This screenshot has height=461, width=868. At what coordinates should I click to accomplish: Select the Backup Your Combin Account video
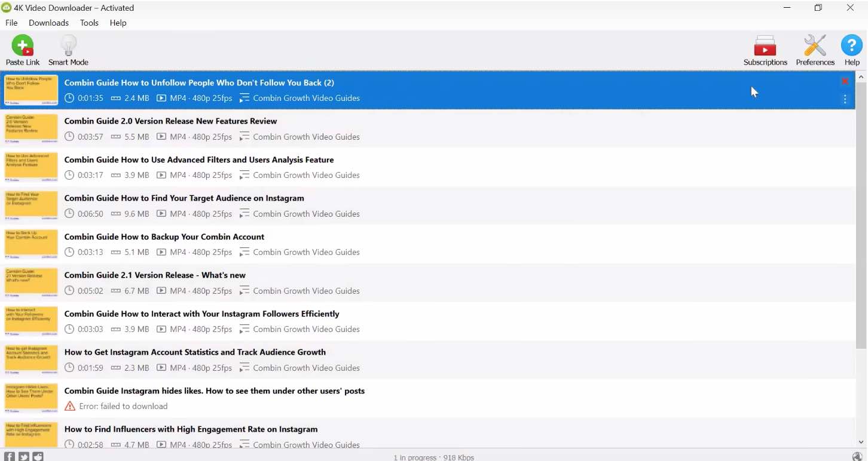(164, 236)
